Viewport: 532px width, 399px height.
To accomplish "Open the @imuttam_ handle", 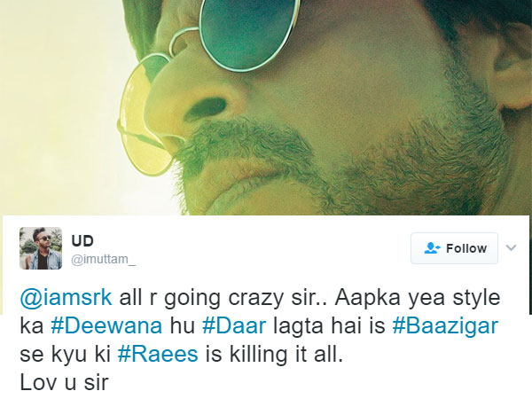I will point(106,258).
